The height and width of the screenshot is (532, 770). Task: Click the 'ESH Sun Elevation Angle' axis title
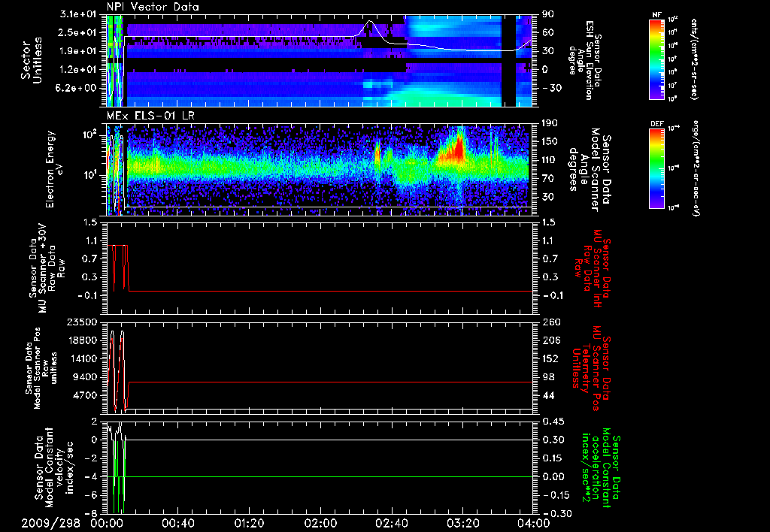[584, 60]
